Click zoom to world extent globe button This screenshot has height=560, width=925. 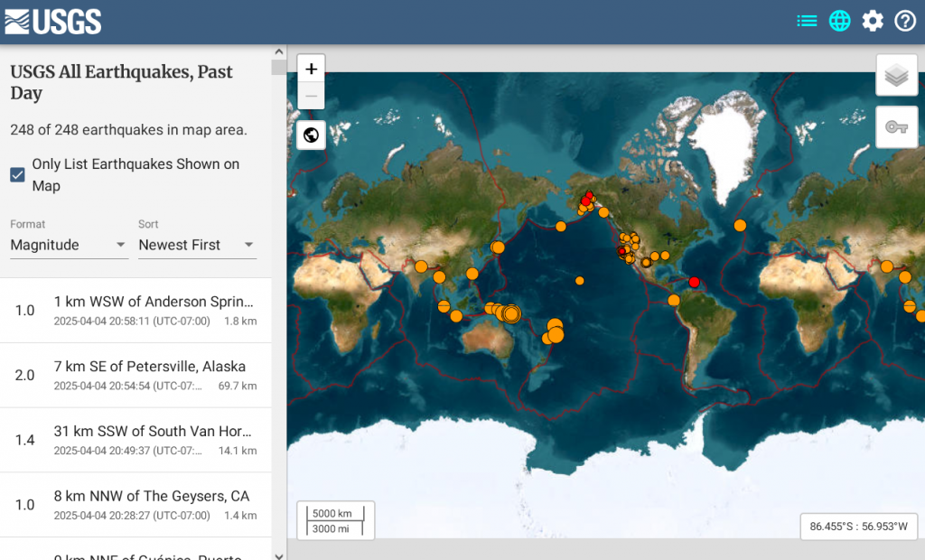(x=311, y=135)
